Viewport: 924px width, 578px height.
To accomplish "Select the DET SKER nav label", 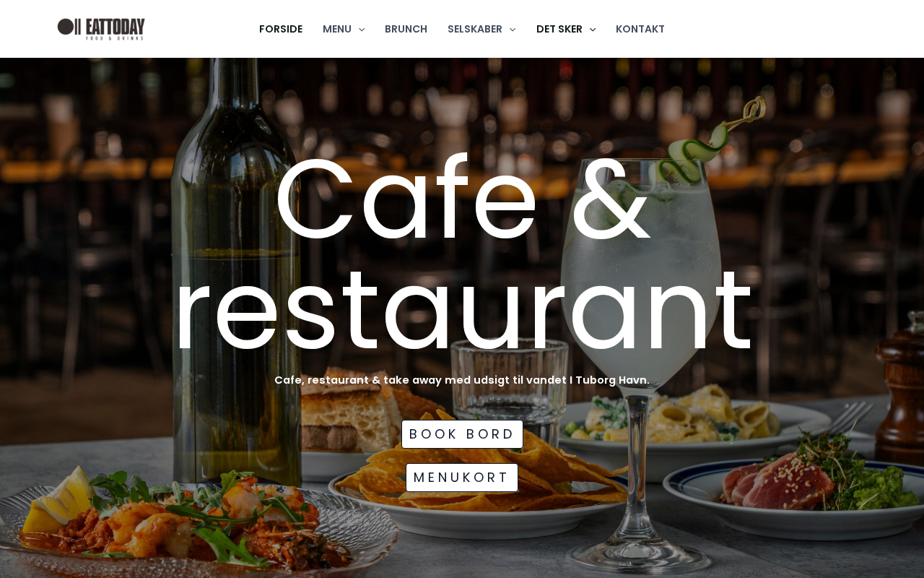I will point(559,29).
